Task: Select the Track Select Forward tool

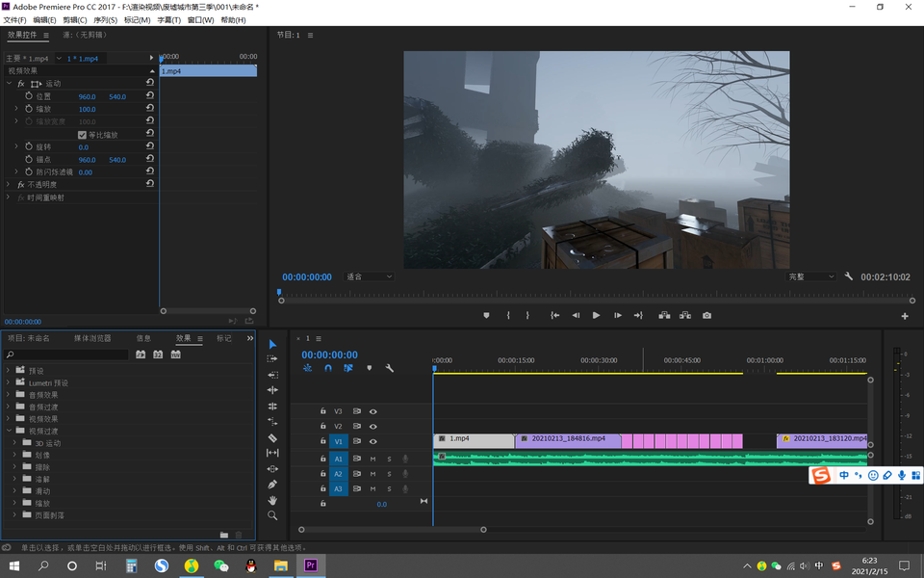Action: pyautogui.click(x=272, y=358)
